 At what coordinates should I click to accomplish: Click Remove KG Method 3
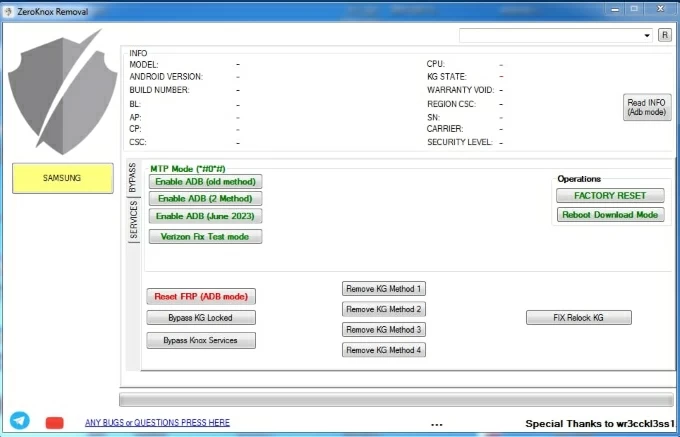pyautogui.click(x=384, y=330)
